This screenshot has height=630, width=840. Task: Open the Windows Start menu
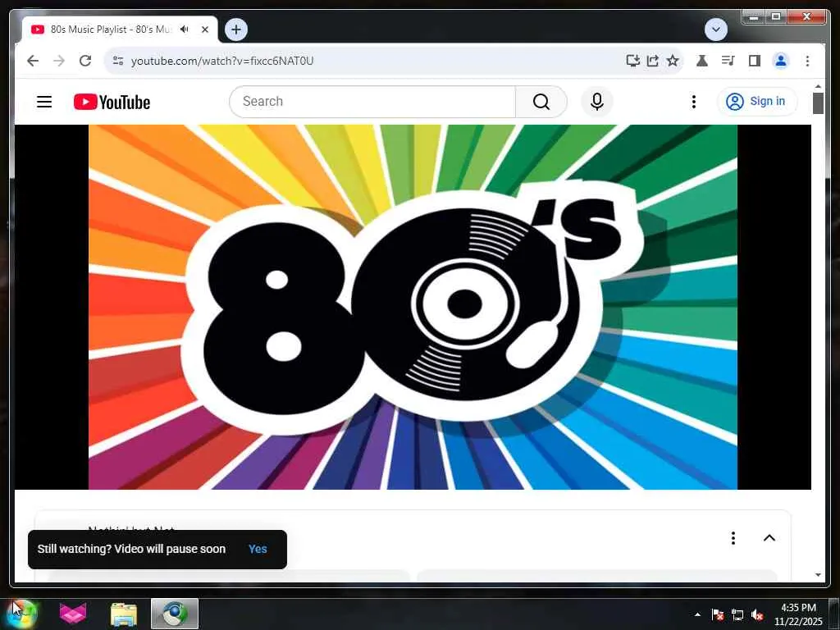[x=21, y=614]
